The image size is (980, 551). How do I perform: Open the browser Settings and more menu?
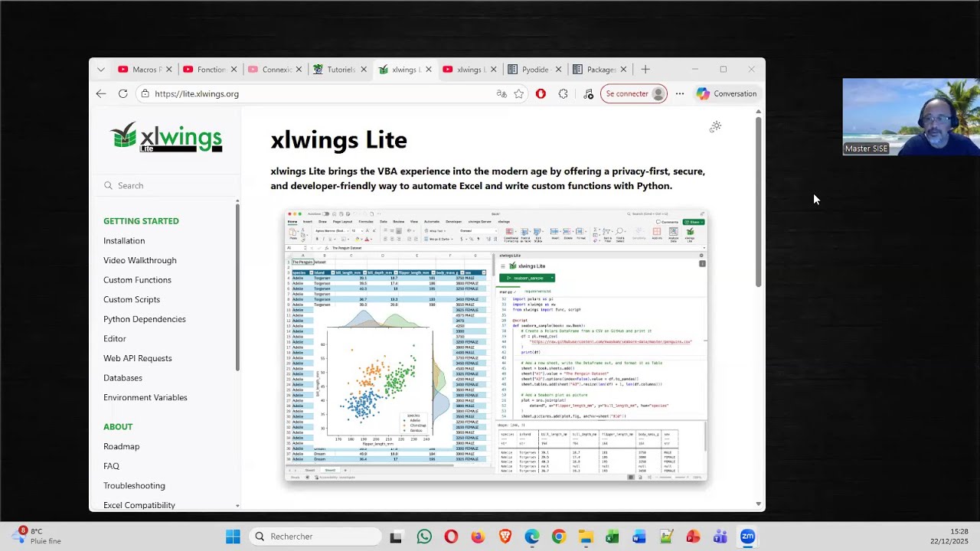pyautogui.click(x=680, y=93)
